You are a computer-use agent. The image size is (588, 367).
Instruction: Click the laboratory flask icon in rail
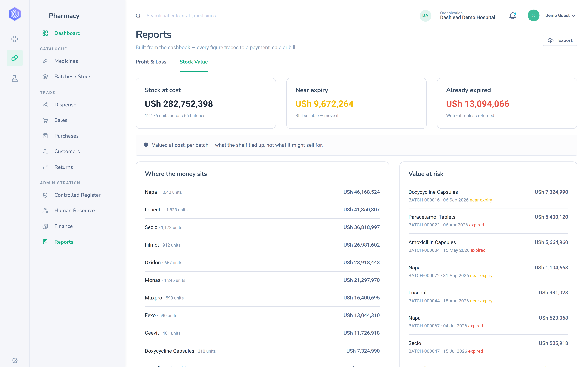(x=15, y=78)
